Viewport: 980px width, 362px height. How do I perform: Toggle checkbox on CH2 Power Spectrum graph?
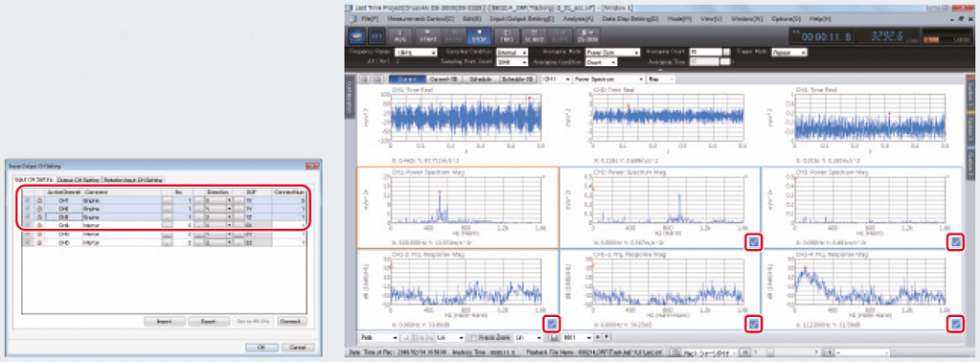tap(753, 242)
